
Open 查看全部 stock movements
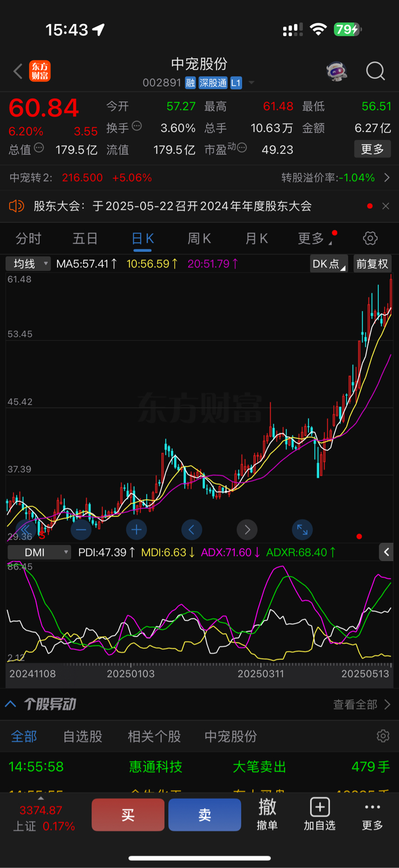(362, 704)
